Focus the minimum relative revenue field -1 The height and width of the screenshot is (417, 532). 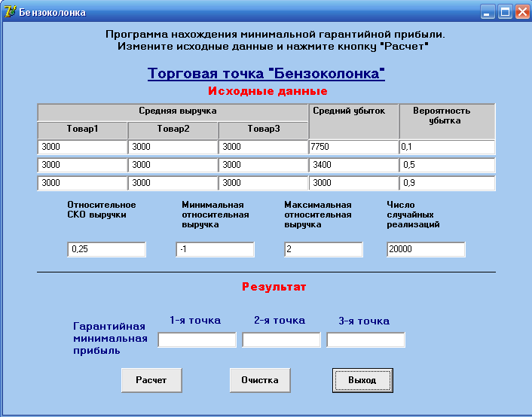[x=215, y=249]
